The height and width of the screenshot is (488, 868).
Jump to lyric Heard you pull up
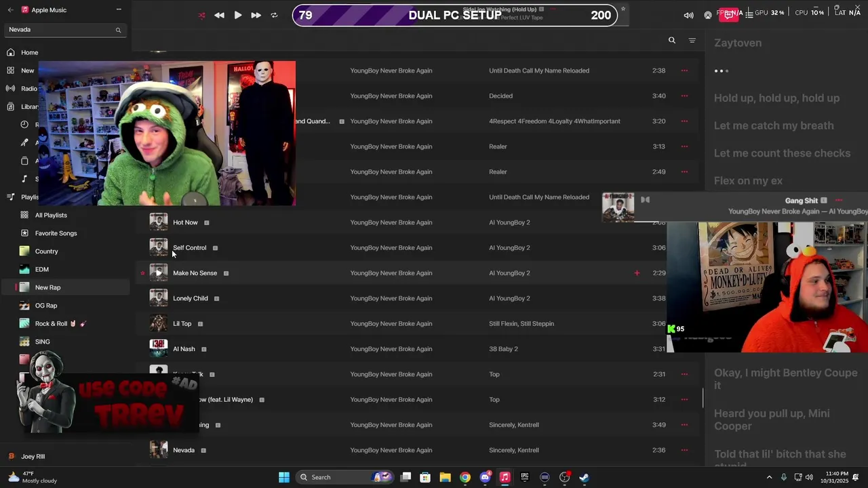coord(772,420)
